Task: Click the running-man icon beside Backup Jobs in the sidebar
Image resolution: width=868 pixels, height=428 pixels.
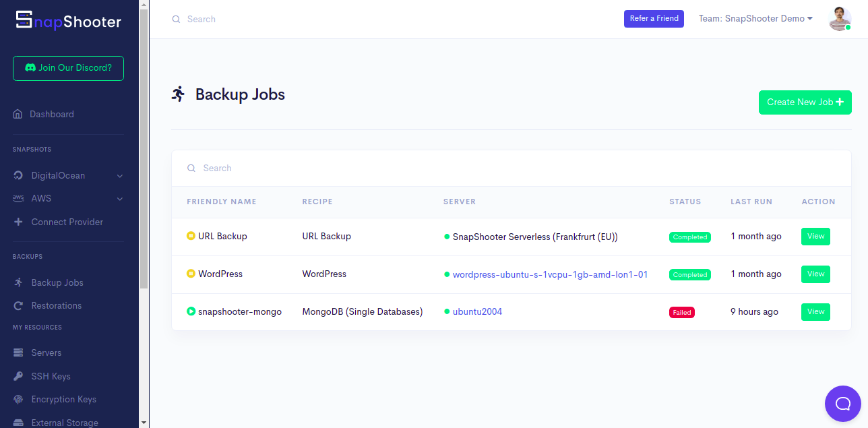Action: (18, 282)
